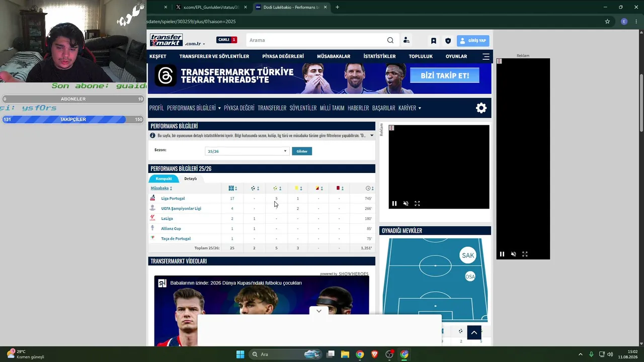Viewport: 644px width, 362px height.
Task: Open the Chrome profile avatar
Action: pos(624,22)
